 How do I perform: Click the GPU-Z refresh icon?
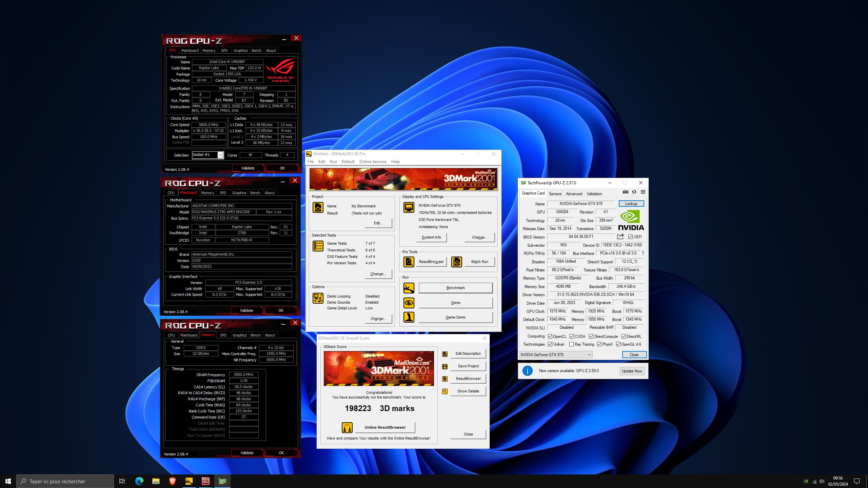[x=634, y=192]
